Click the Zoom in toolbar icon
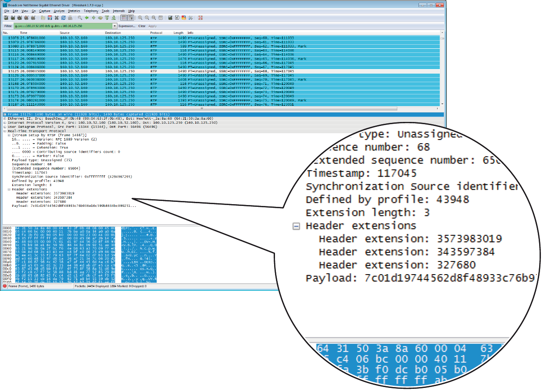The image size is (545, 392). coord(140,18)
